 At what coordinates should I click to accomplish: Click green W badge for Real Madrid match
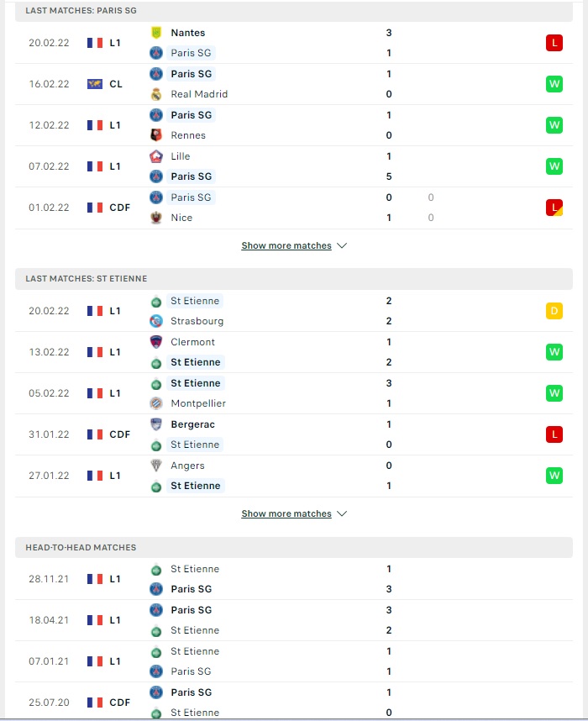coord(554,84)
